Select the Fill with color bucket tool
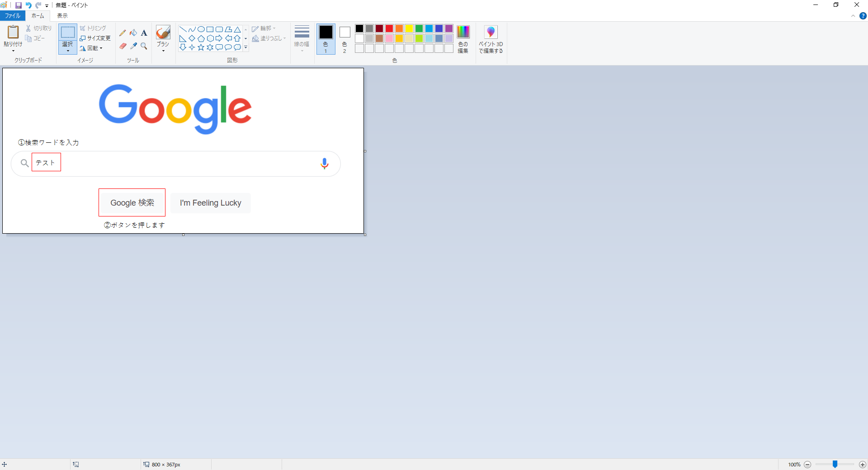Viewport: 868px width, 470px height. 133,33
